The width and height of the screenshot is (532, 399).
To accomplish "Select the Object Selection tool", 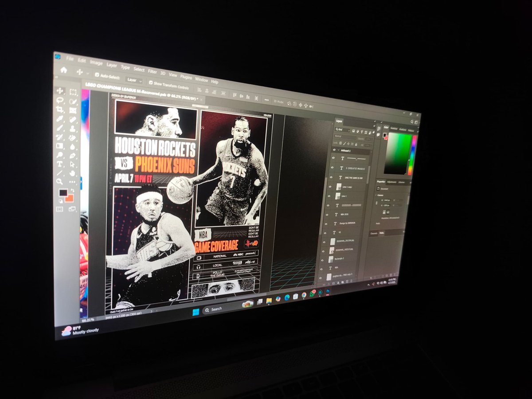I will (73, 102).
